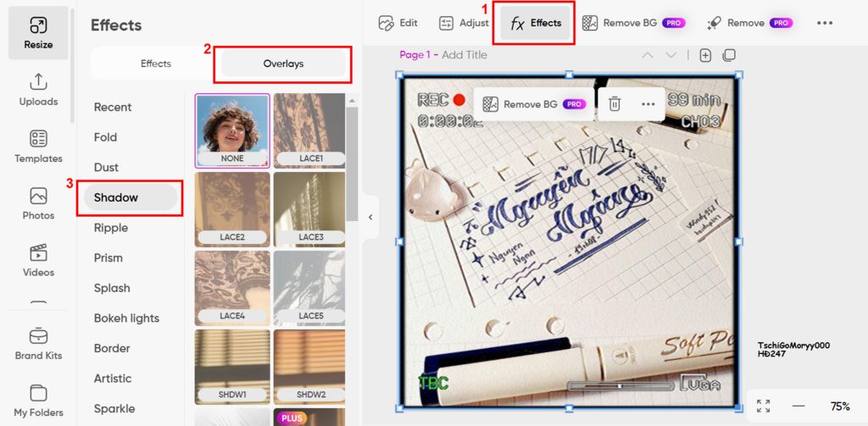Select the Remove eraser tool
Screen dimensions: 868x426
749,23
